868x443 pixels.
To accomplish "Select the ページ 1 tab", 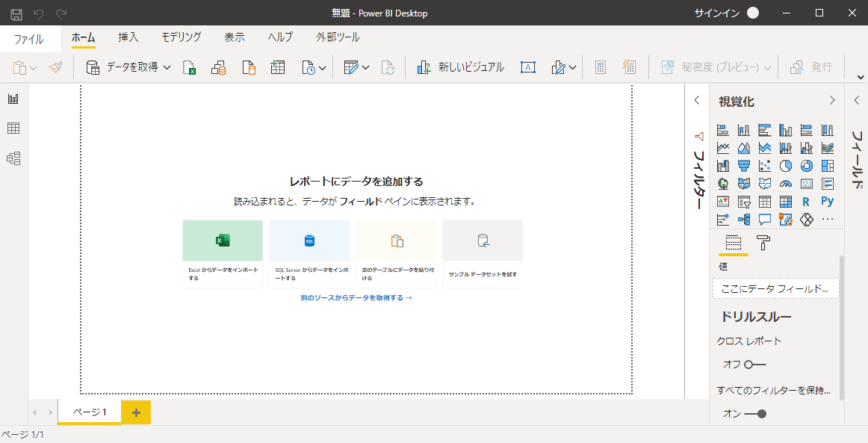I will click(90, 412).
